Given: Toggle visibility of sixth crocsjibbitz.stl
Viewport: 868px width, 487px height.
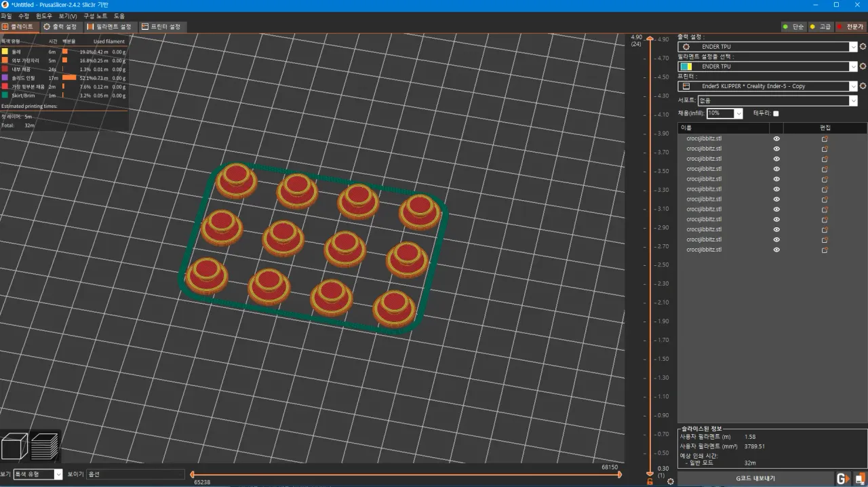Looking at the screenshot, I should click(776, 189).
